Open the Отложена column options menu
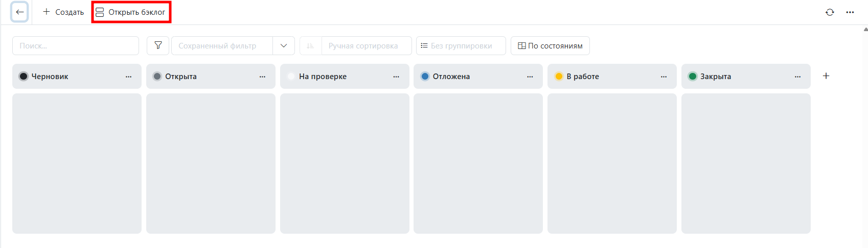This screenshot has height=248, width=868. click(530, 77)
